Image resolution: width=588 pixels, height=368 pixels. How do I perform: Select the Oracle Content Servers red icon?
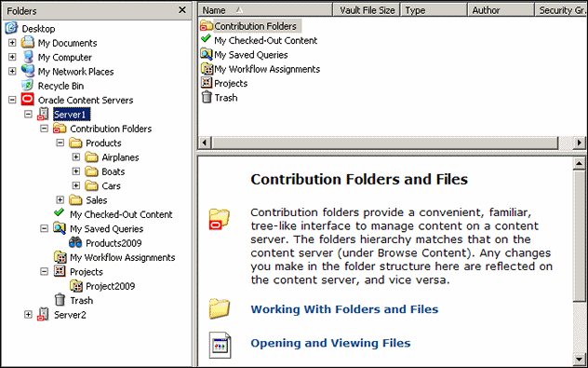point(27,100)
